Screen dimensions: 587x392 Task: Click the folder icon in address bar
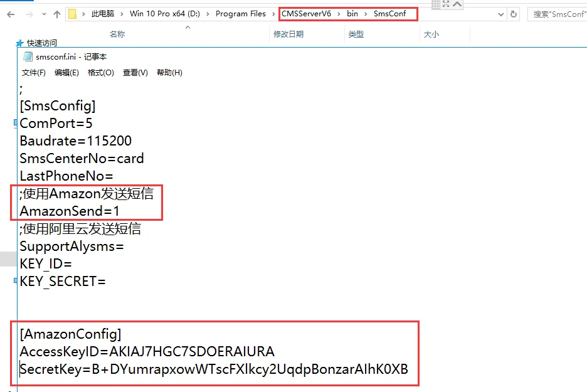73,14
